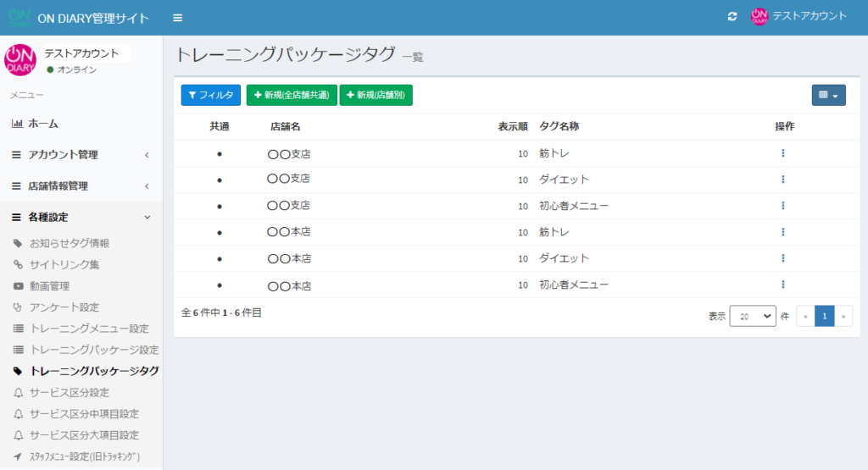
Task: Open the column display selector dropdown
Action: tap(828, 96)
